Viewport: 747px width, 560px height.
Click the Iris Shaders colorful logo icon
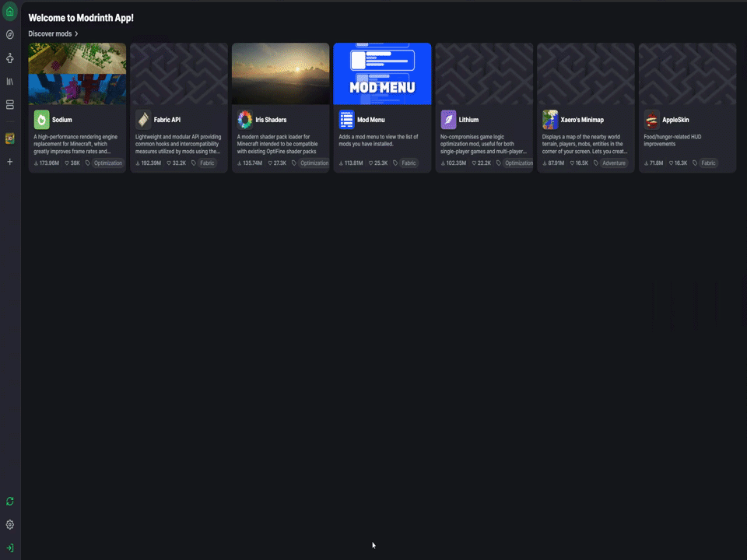[x=245, y=120]
